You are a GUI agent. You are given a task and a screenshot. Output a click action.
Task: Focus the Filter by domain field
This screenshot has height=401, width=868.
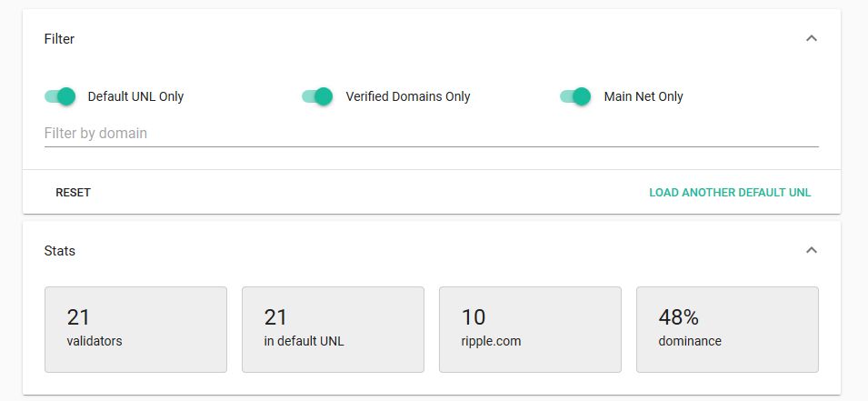pos(431,134)
